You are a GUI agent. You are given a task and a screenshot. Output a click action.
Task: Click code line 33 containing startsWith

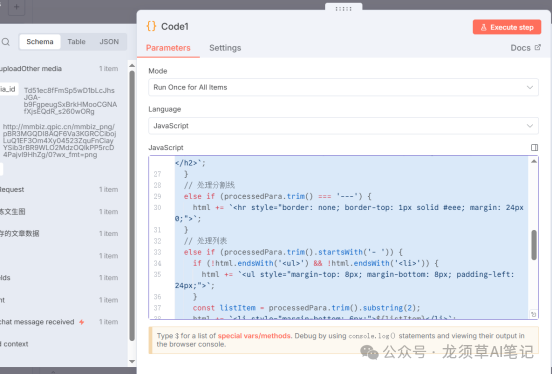tap(293, 252)
